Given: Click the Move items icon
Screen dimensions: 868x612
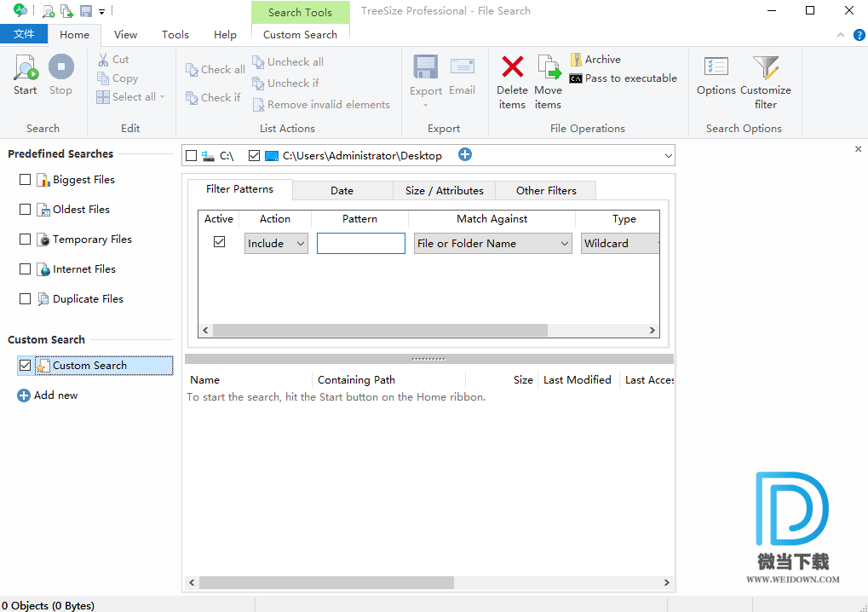Looking at the screenshot, I should click(x=549, y=67).
